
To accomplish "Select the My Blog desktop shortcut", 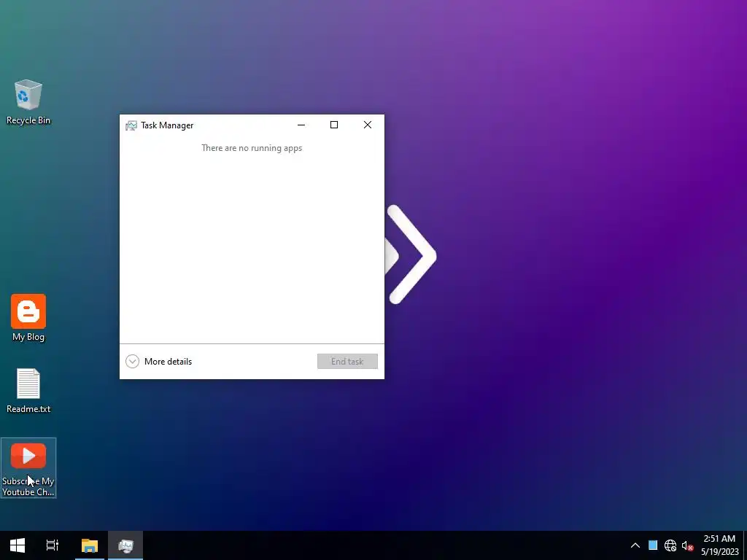I will coord(28,318).
